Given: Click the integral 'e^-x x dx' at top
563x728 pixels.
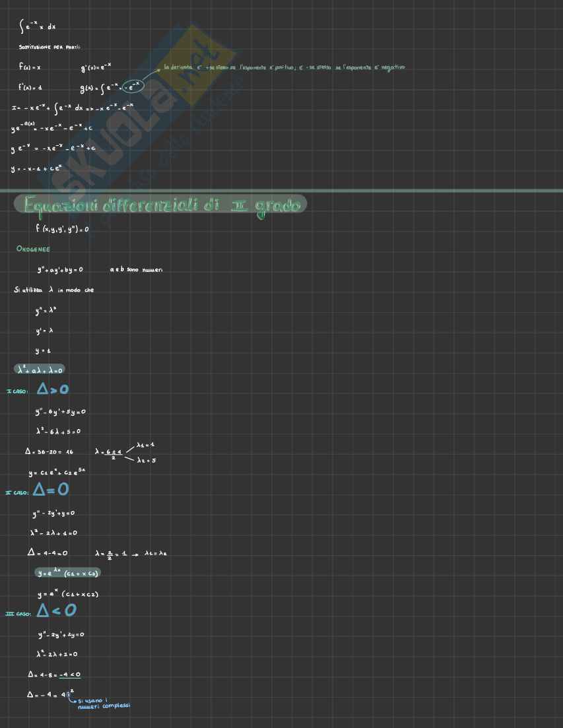Looking at the screenshot, I should [38, 27].
